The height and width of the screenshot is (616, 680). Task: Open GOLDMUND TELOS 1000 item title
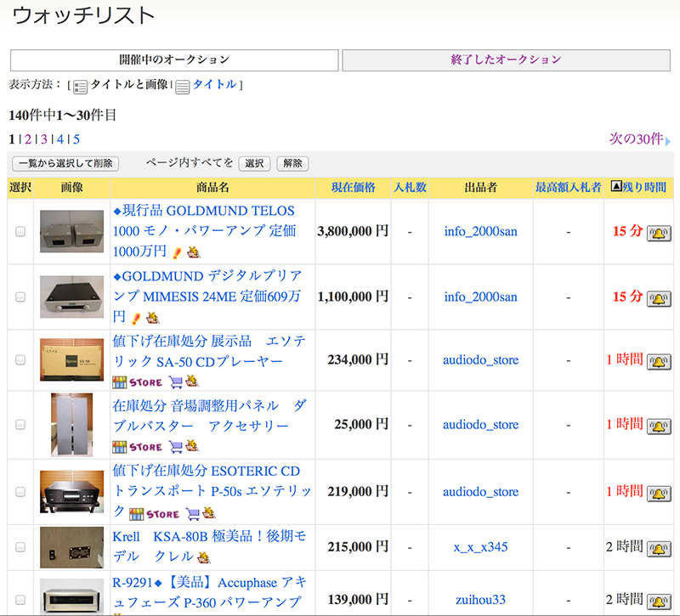[x=204, y=231]
